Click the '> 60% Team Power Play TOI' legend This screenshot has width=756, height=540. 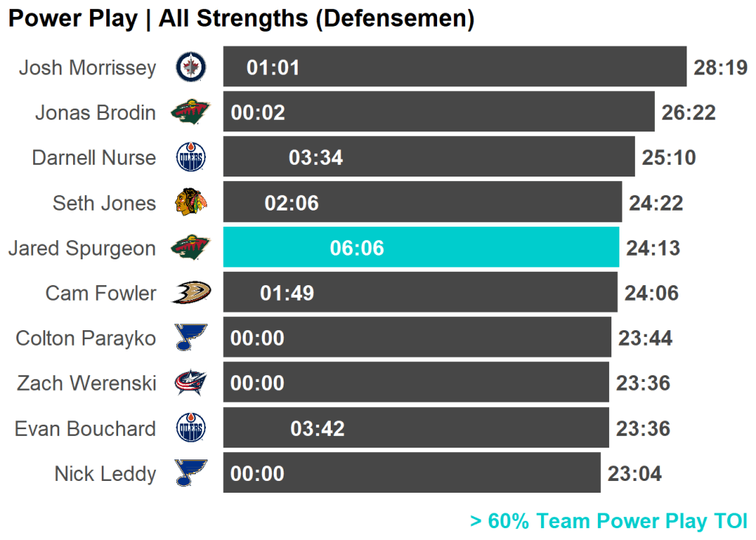point(608,521)
